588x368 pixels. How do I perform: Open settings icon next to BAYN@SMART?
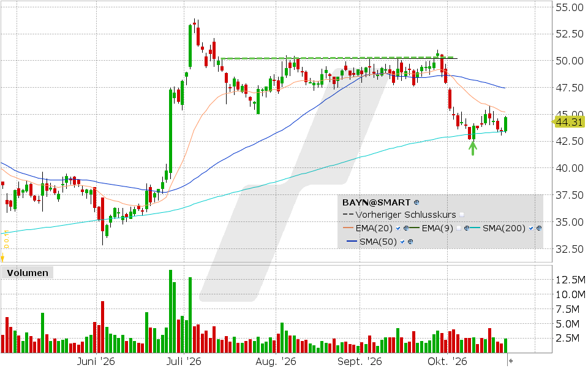coord(417,202)
